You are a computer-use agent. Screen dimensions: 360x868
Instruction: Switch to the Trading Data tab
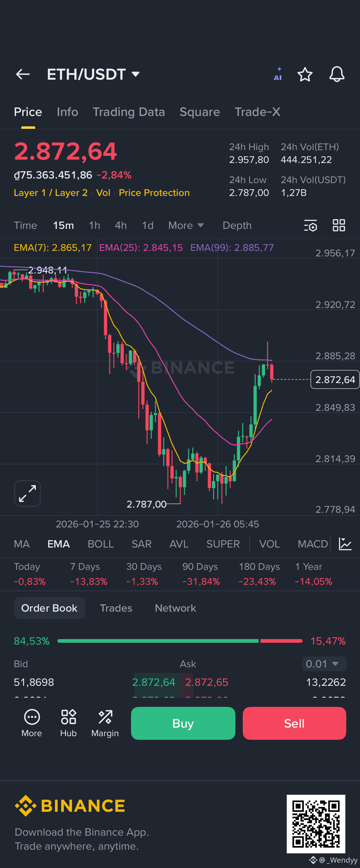click(129, 112)
